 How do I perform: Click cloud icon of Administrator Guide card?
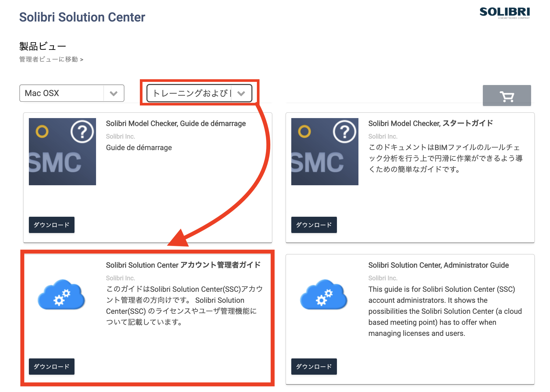(x=324, y=294)
